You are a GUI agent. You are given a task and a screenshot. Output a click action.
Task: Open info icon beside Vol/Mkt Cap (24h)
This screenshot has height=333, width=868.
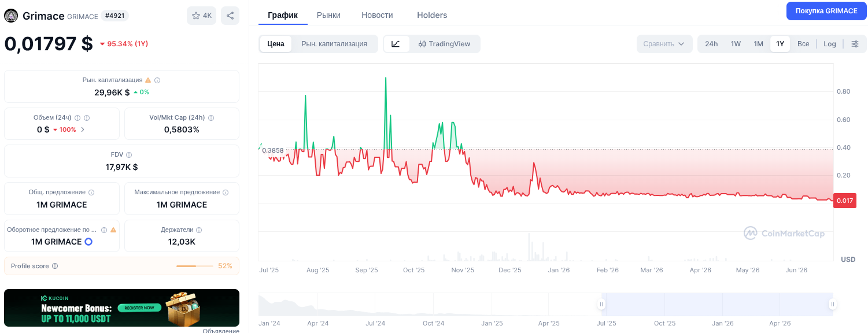(x=211, y=118)
